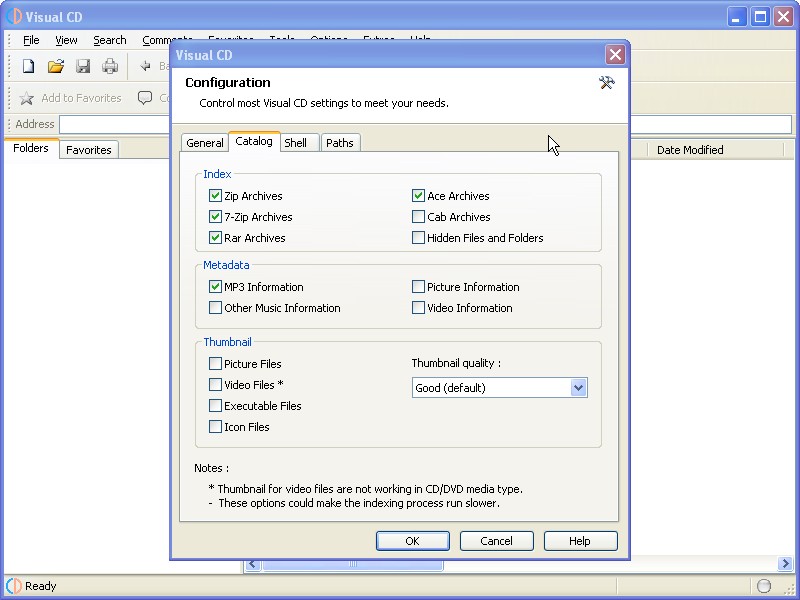Maximize the Visual CD main window
800x600 pixels.
[x=760, y=17]
